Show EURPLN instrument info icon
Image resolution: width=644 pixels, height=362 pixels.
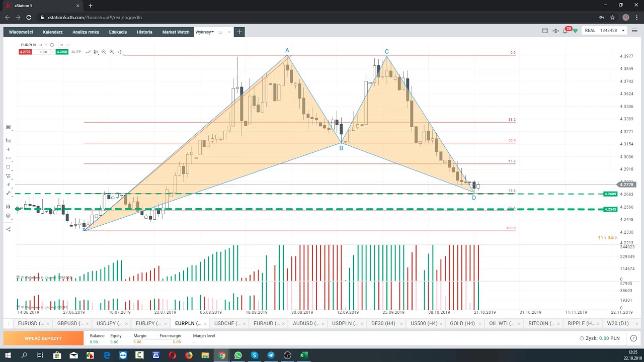click(52, 45)
